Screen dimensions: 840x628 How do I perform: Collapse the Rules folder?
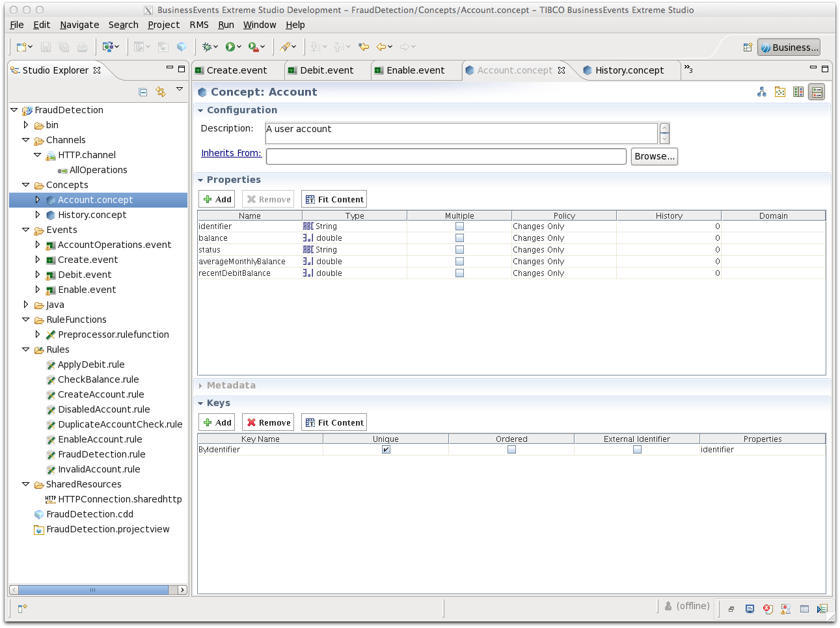(x=26, y=349)
